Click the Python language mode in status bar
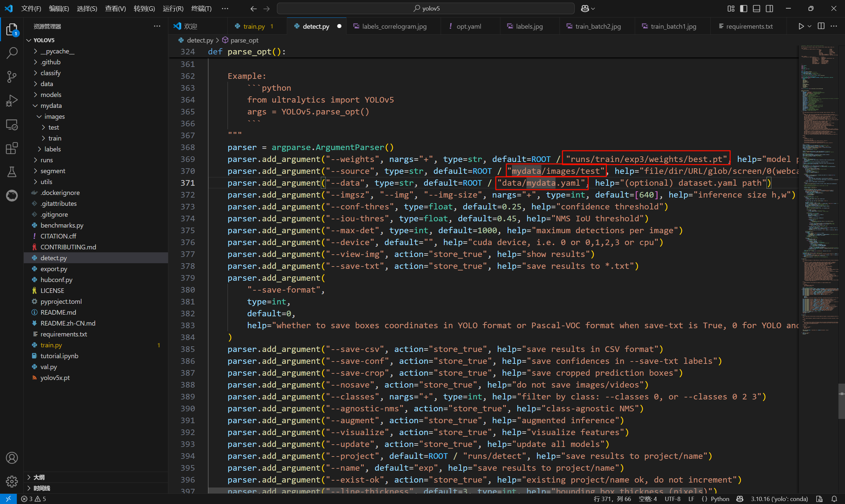Screen dimensions: 845x504 click(x=720, y=499)
